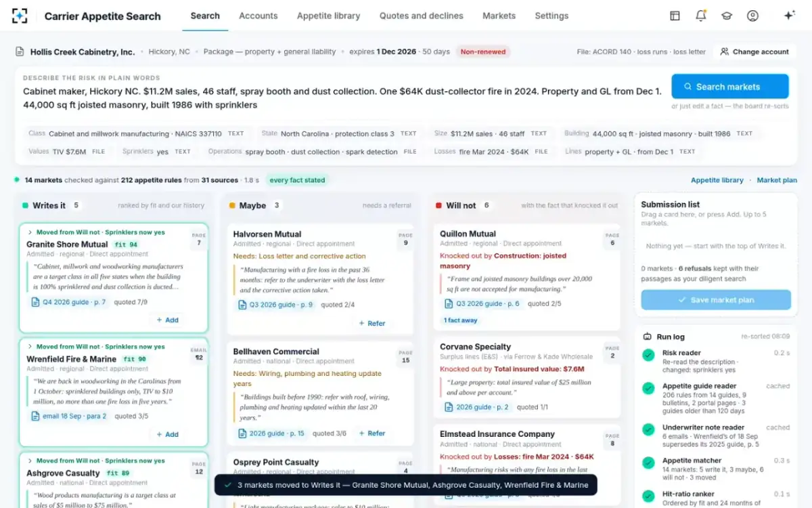Refer Bellhaven Commercial
Viewport: 812px width, 508px height.
tap(372, 433)
